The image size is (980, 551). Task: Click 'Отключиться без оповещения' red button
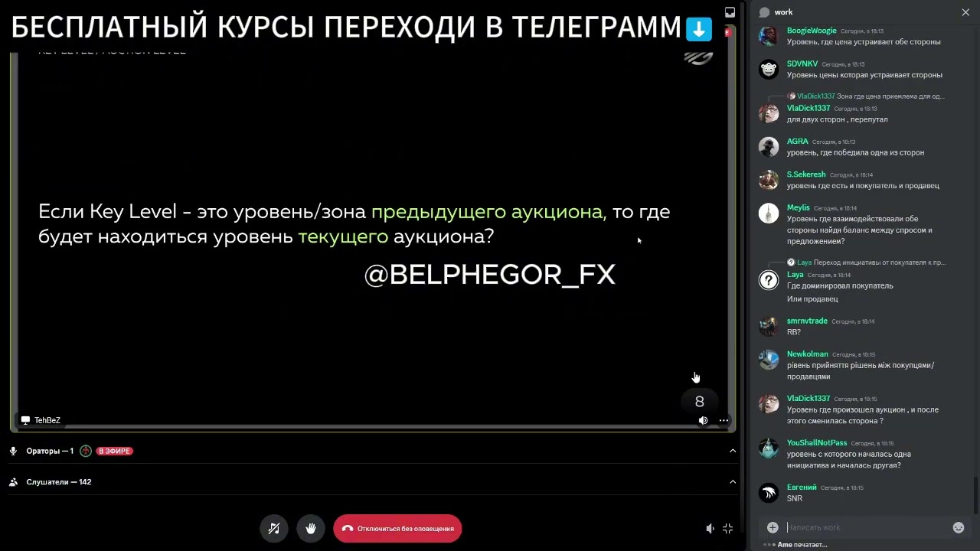pos(397,528)
